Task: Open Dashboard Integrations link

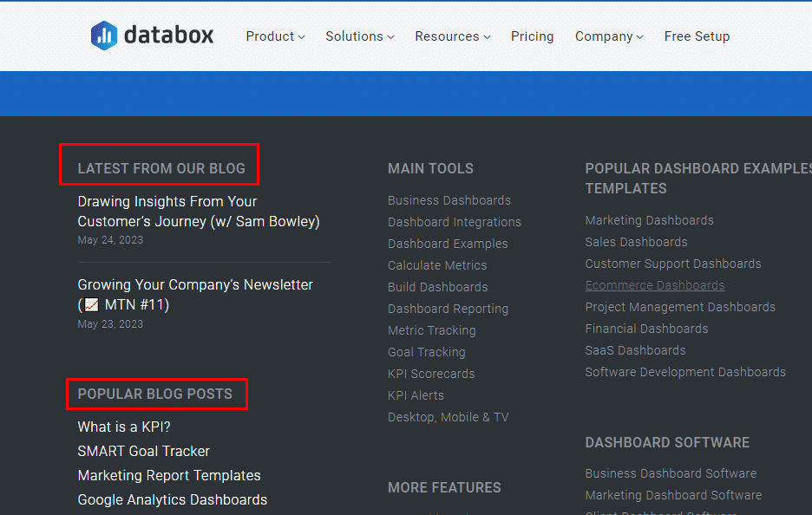Action: (455, 222)
